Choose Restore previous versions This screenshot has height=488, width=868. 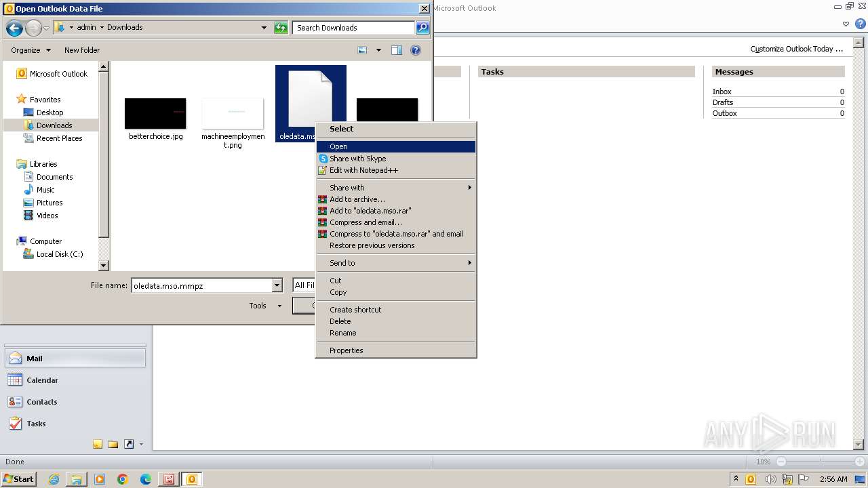(x=396, y=245)
